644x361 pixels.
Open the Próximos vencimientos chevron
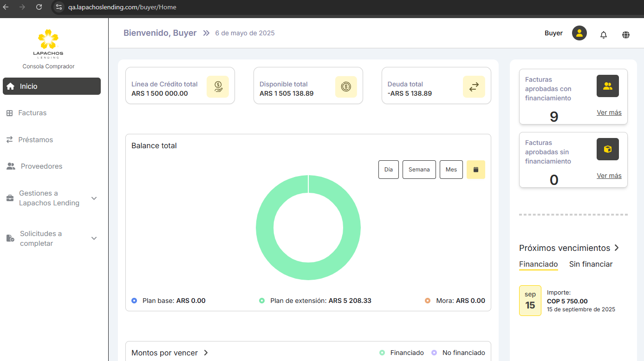[617, 248]
